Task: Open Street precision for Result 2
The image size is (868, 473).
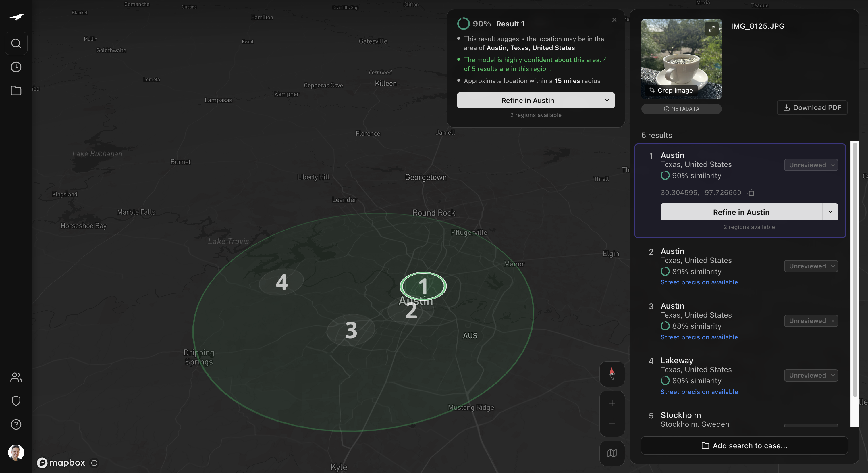Action: click(x=699, y=282)
